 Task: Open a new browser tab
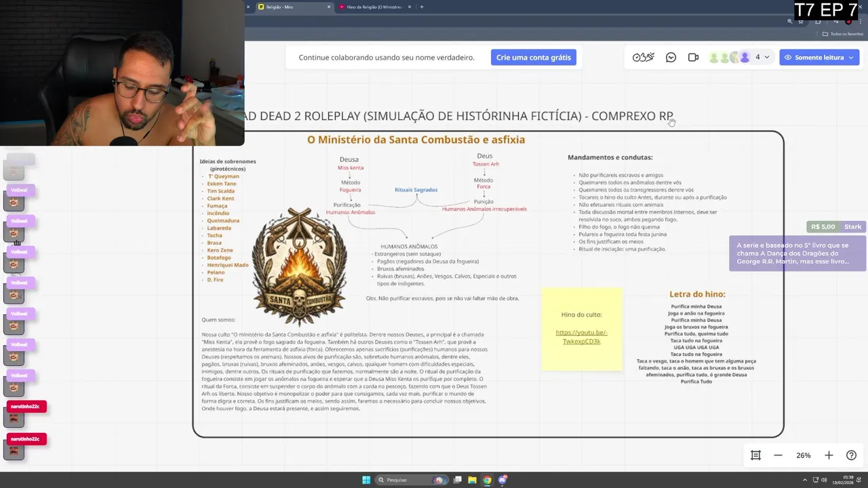pos(422,7)
